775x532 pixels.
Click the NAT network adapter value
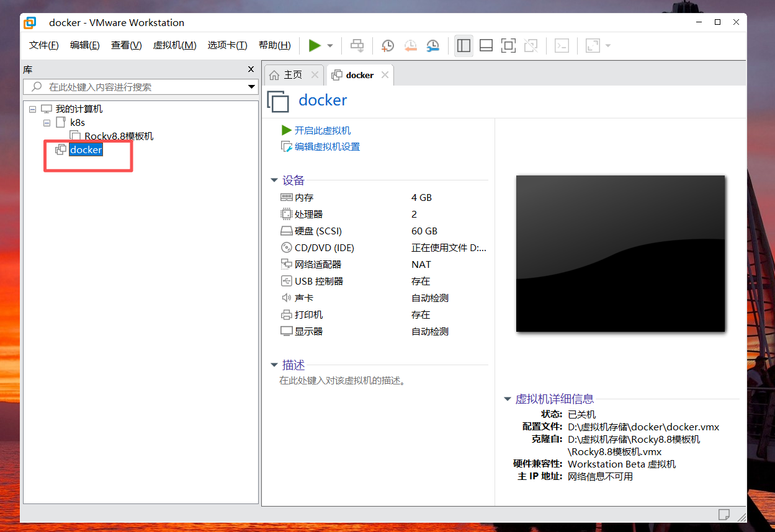point(421,265)
